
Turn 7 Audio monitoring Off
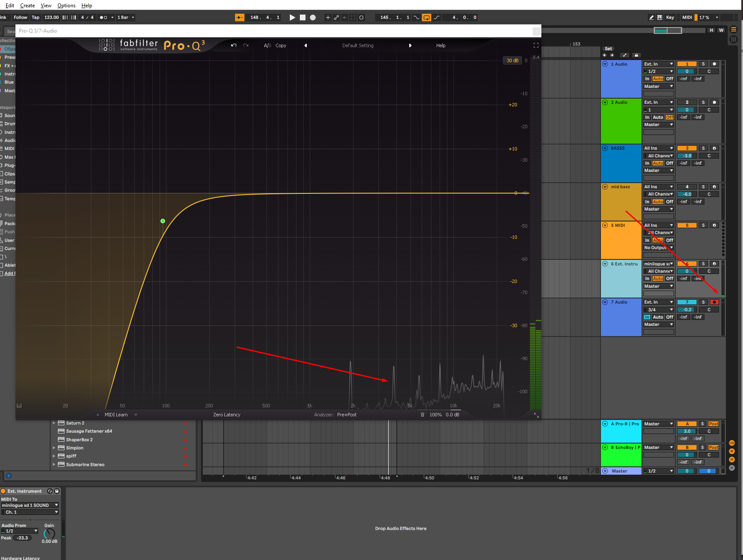pos(670,317)
